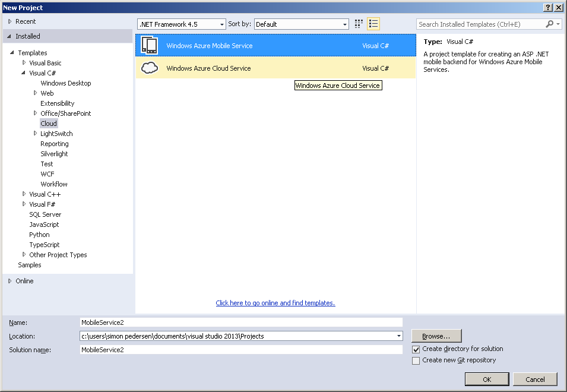
Task: Switch to medium icons list view
Action: click(373, 24)
